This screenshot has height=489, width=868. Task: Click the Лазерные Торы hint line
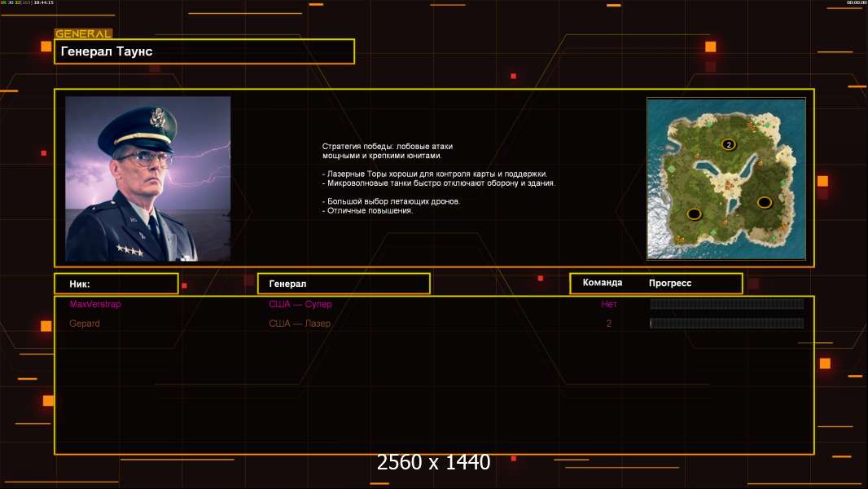tap(435, 174)
